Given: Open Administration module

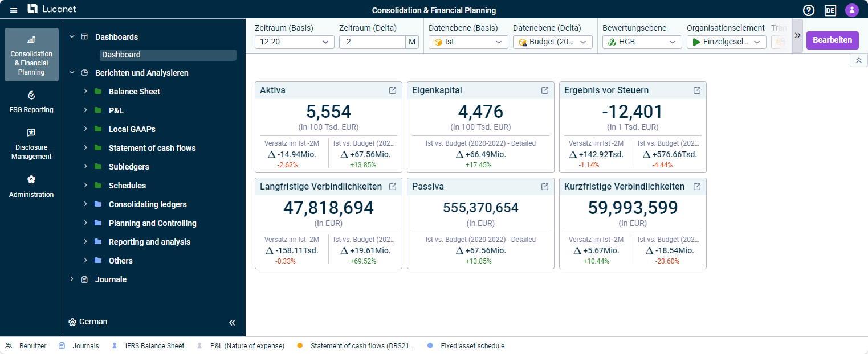Looking at the screenshot, I should coord(31,186).
